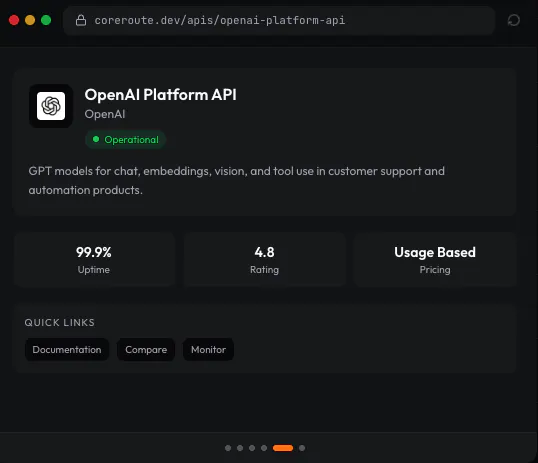Click the red close window button
The height and width of the screenshot is (463, 538).
click(x=14, y=20)
